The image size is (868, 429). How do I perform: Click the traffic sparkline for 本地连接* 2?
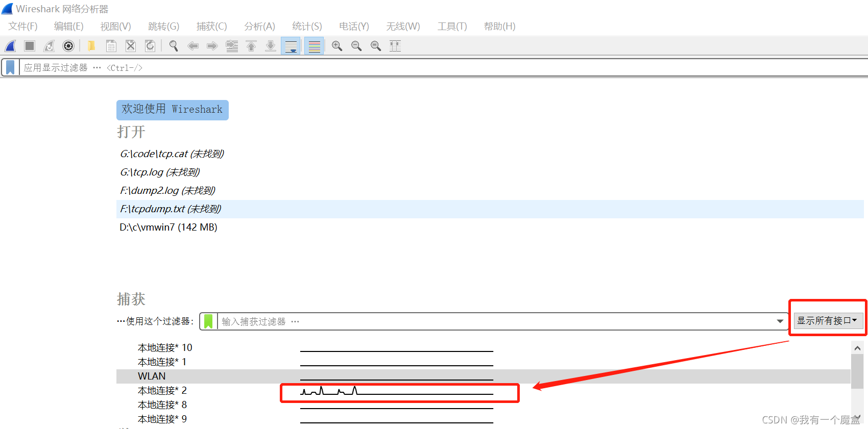pyautogui.click(x=397, y=391)
